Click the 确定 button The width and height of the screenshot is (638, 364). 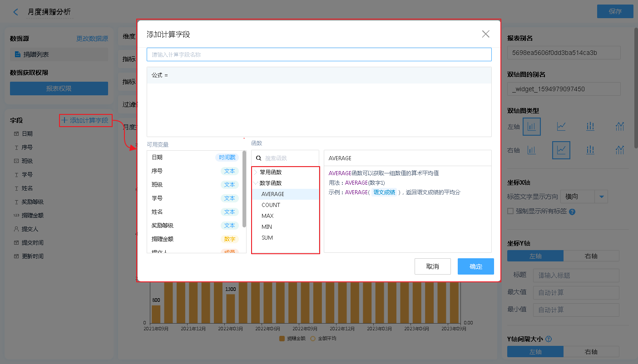[475, 266]
